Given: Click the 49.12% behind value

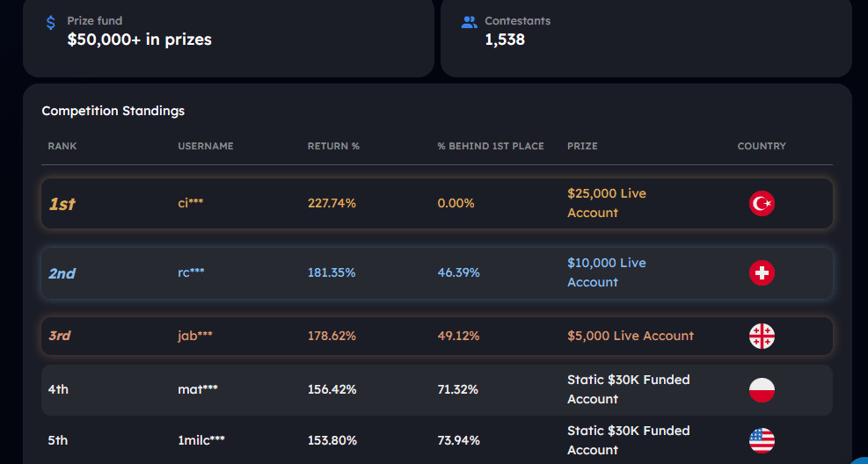Looking at the screenshot, I should click(458, 336).
